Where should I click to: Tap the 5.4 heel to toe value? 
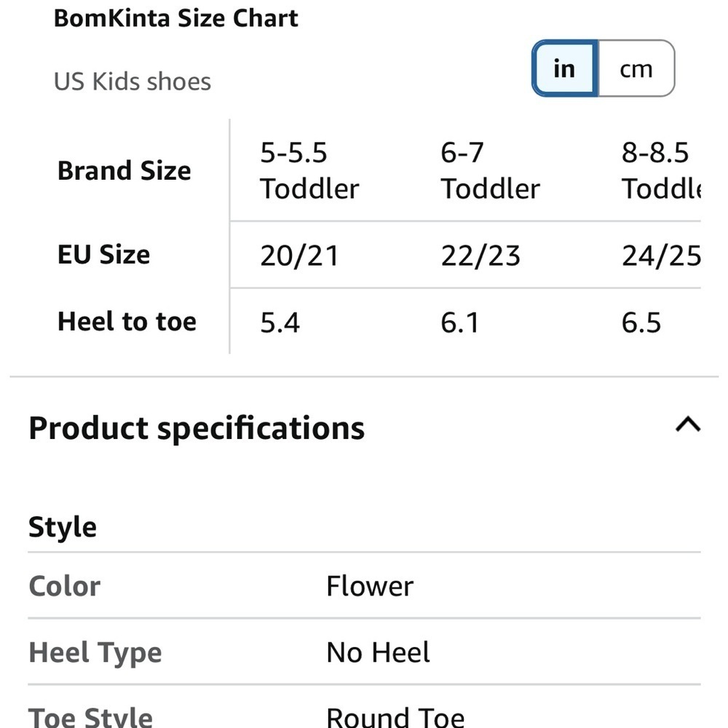click(x=280, y=323)
